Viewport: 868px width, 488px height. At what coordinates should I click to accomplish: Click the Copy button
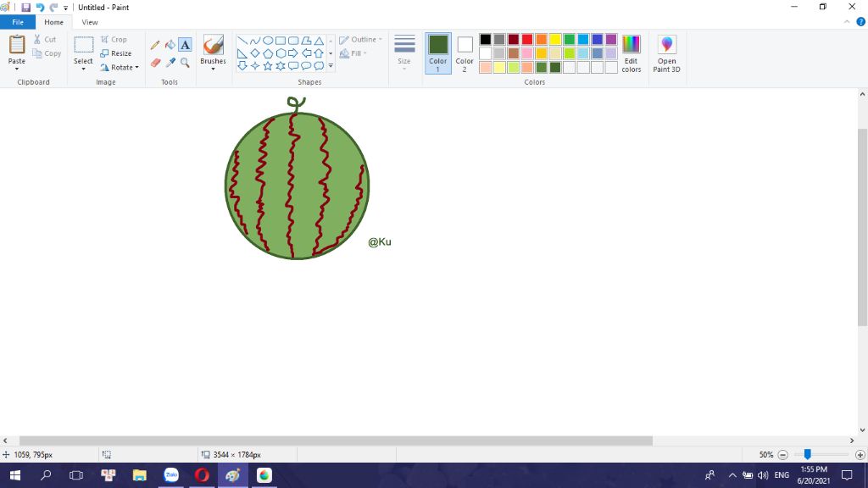point(47,53)
